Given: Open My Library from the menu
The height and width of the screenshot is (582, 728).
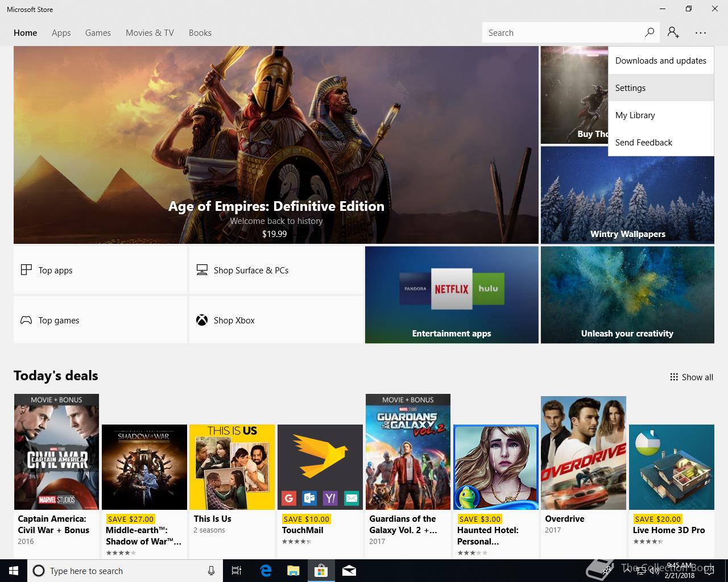Looking at the screenshot, I should (x=661, y=115).
